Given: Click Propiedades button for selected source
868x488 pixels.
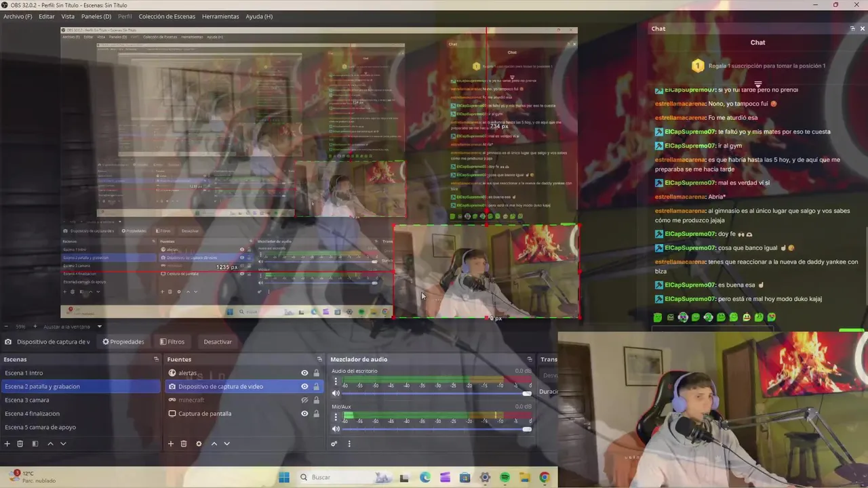Looking at the screenshot, I should [x=123, y=342].
